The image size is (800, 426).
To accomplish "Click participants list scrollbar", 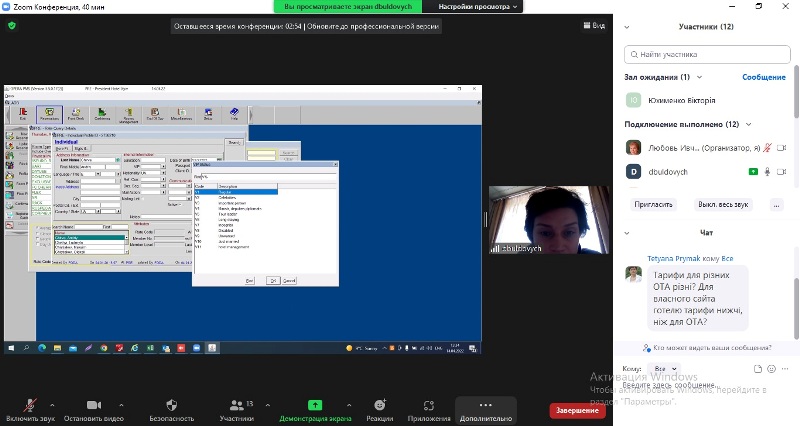I will click(796, 92).
